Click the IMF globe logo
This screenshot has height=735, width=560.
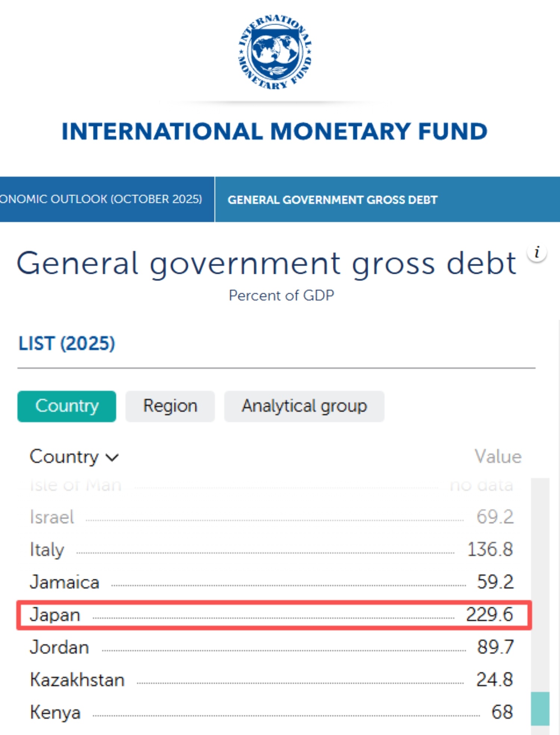275,52
